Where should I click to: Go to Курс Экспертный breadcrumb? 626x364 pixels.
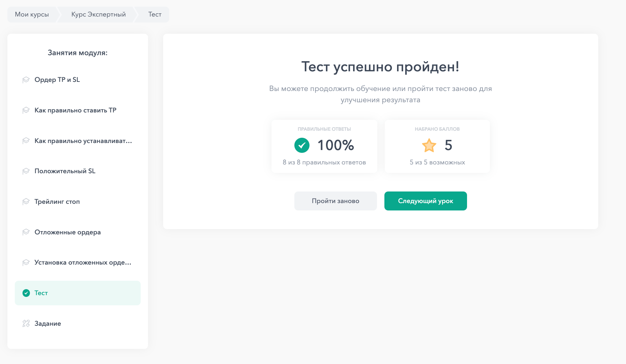click(98, 14)
